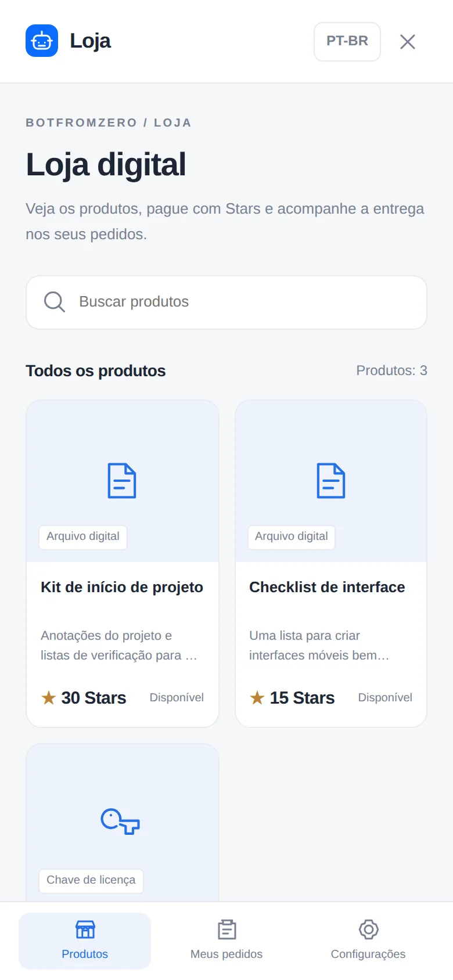The image size is (453, 980).
Task: Click the Chave de licença badge
Action: pos(91,880)
